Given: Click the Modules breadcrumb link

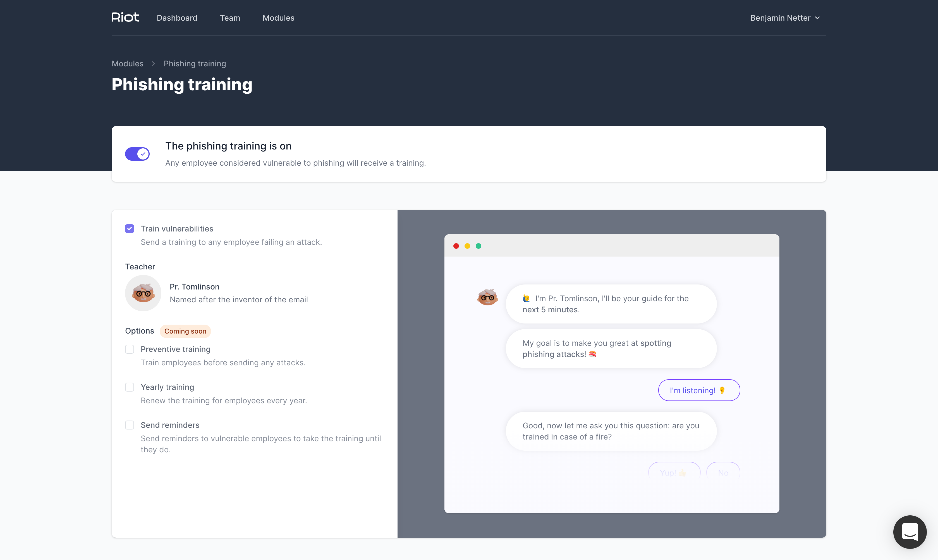Looking at the screenshot, I should point(127,64).
